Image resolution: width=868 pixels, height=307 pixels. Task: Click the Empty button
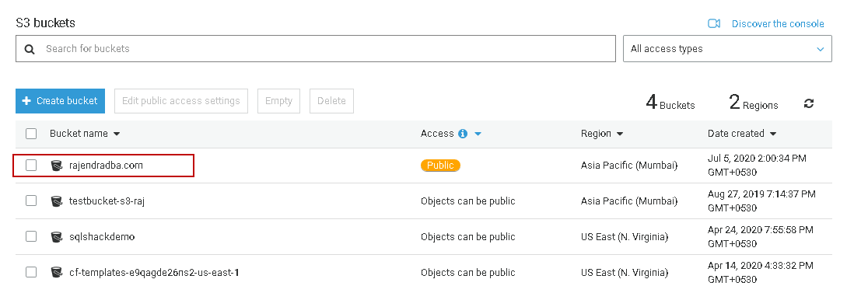tap(278, 101)
